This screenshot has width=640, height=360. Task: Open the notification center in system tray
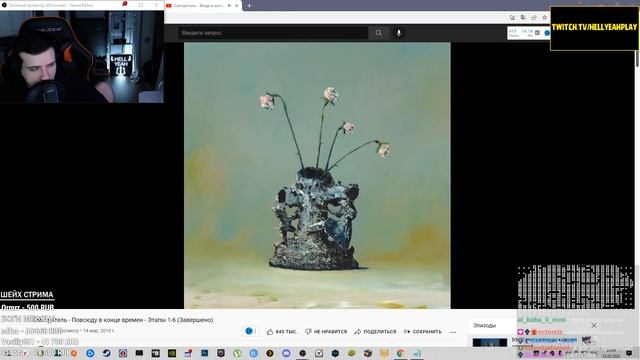click(629, 353)
